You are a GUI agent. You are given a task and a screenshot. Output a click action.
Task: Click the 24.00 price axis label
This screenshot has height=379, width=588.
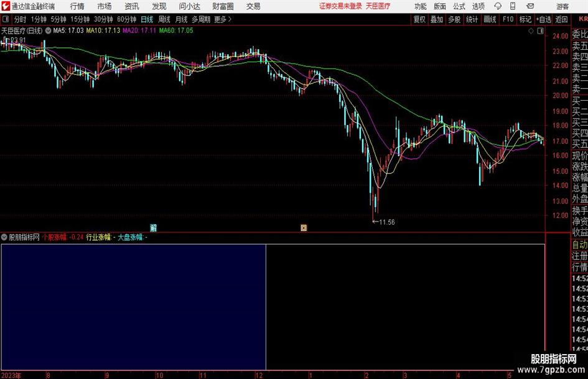pyautogui.click(x=560, y=36)
